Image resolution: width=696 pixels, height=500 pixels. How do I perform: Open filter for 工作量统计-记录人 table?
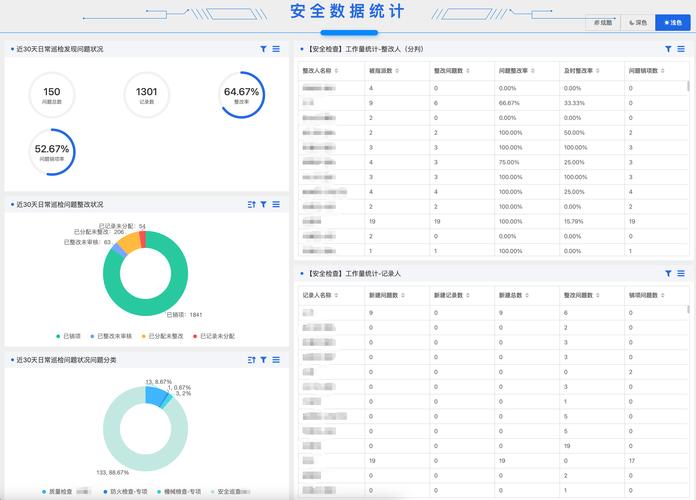click(668, 274)
